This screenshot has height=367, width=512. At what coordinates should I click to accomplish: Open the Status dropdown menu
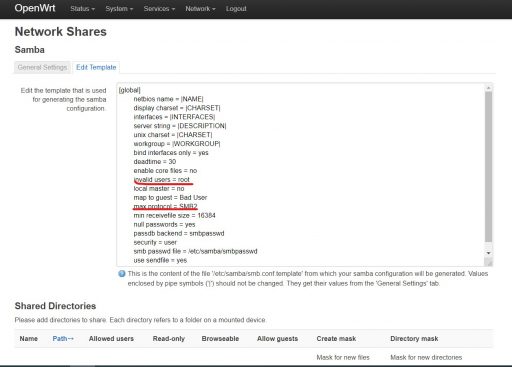point(82,9)
